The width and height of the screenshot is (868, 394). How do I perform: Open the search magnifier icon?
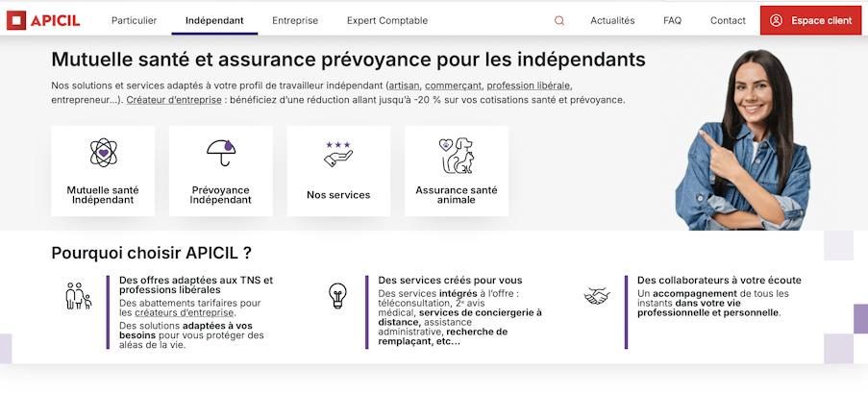point(559,20)
